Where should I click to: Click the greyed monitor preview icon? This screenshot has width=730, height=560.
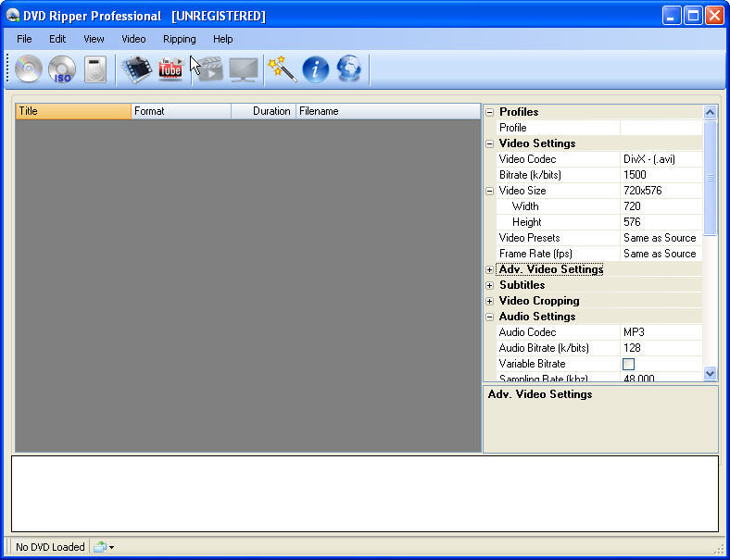tap(244, 69)
